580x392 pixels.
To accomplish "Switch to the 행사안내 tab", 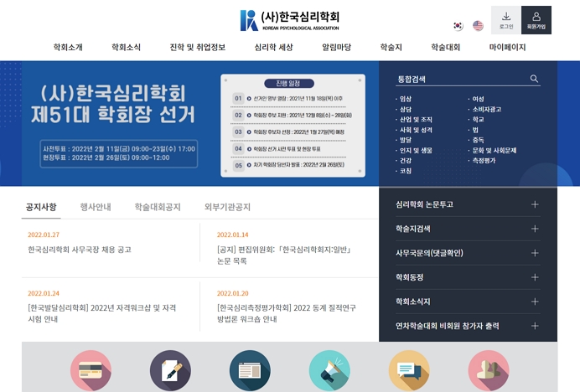I will 96,207.
